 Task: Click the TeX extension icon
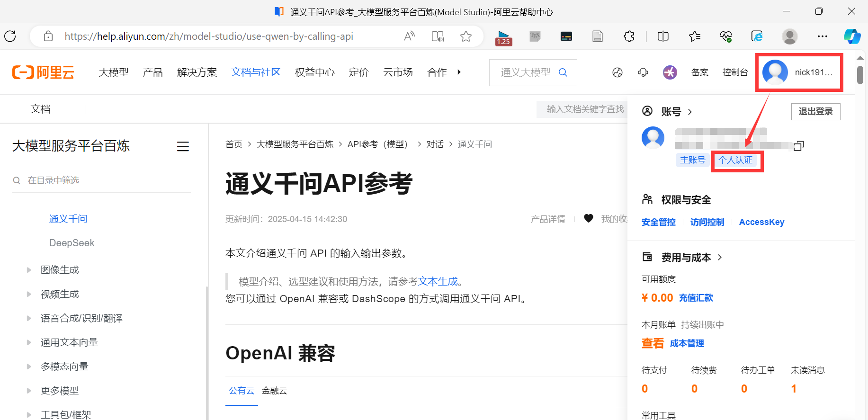point(535,36)
